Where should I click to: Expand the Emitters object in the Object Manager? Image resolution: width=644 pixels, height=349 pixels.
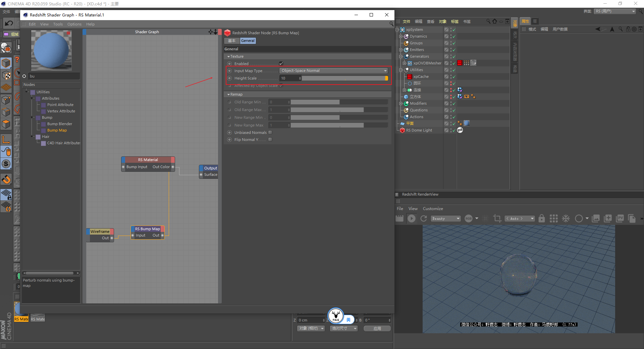(400, 50)
